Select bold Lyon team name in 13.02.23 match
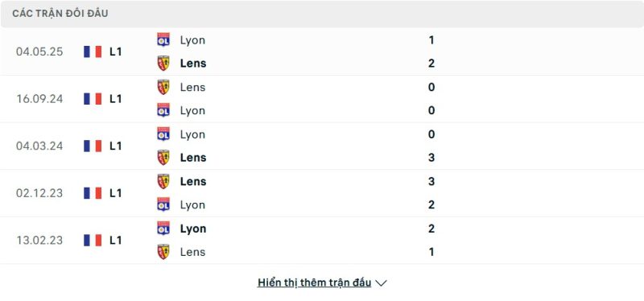Viewport: 644px width, 301px height. (193, 229)
